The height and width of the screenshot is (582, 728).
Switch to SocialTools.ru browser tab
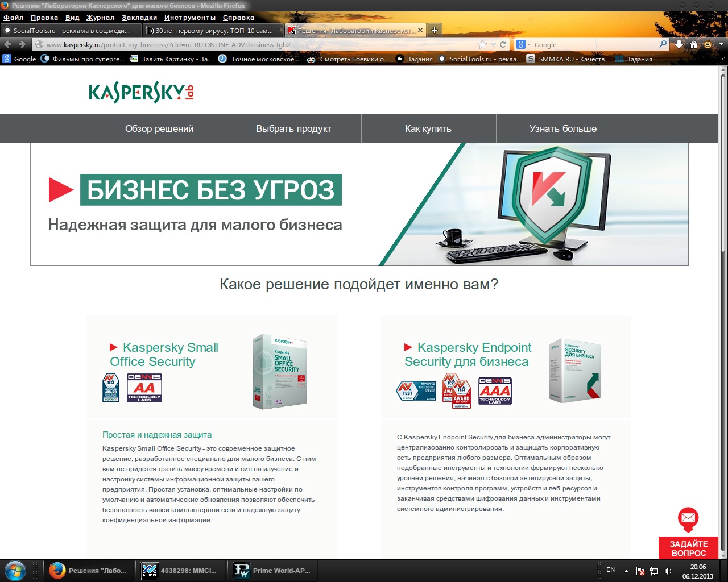[x=71, y=30]
